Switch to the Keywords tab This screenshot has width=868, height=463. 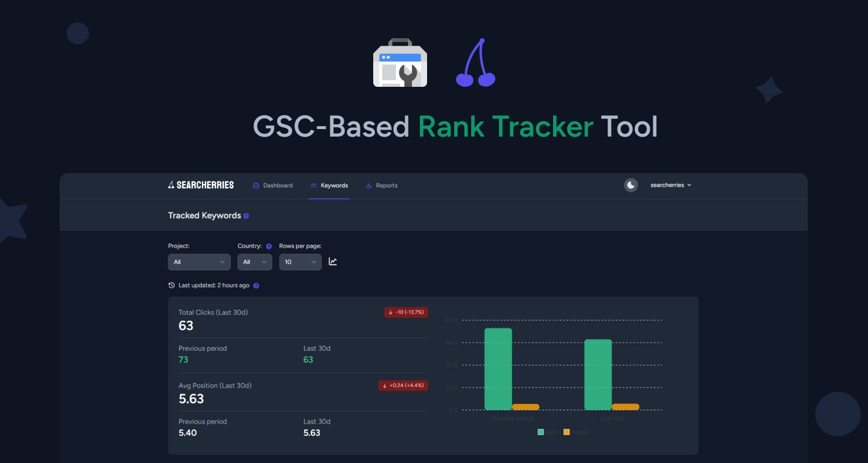(x=329, y=185)
